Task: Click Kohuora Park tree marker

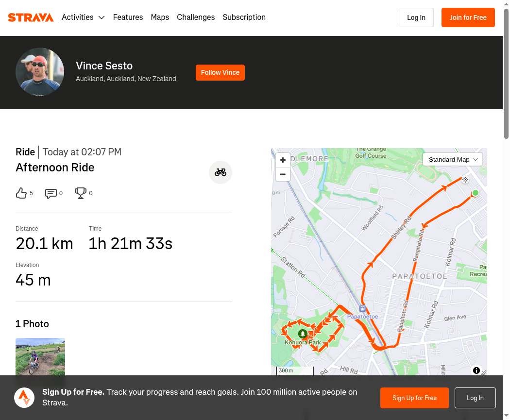Action: (303, 334)
